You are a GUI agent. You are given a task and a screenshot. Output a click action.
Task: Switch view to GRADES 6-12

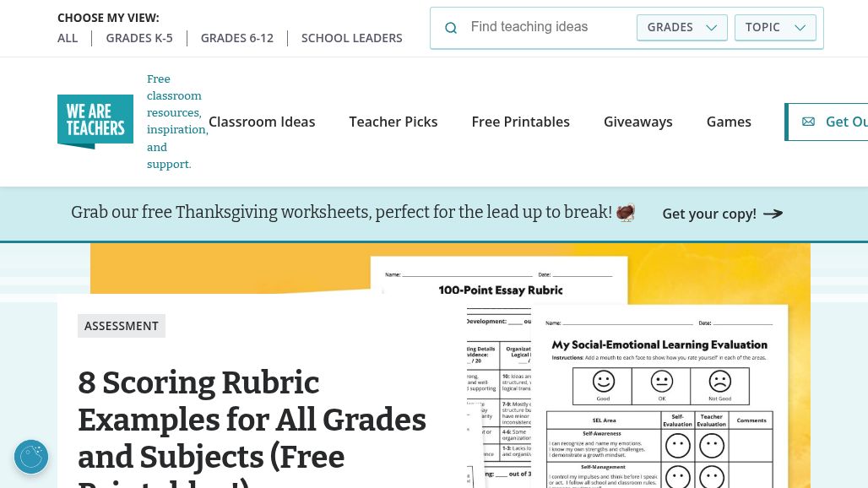[x=237, y=38]
